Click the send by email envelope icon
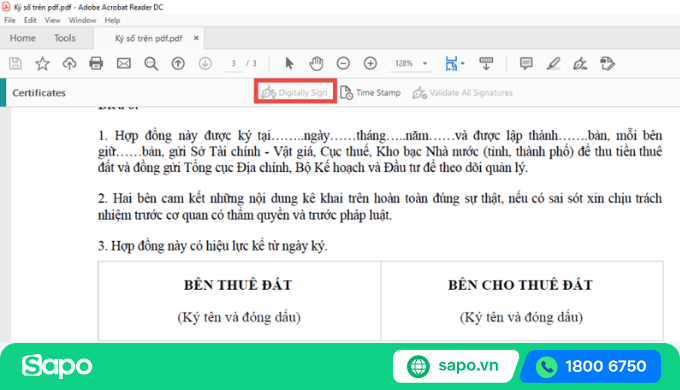680x390 pixels. pyautogui.click(x=124, y=64)
